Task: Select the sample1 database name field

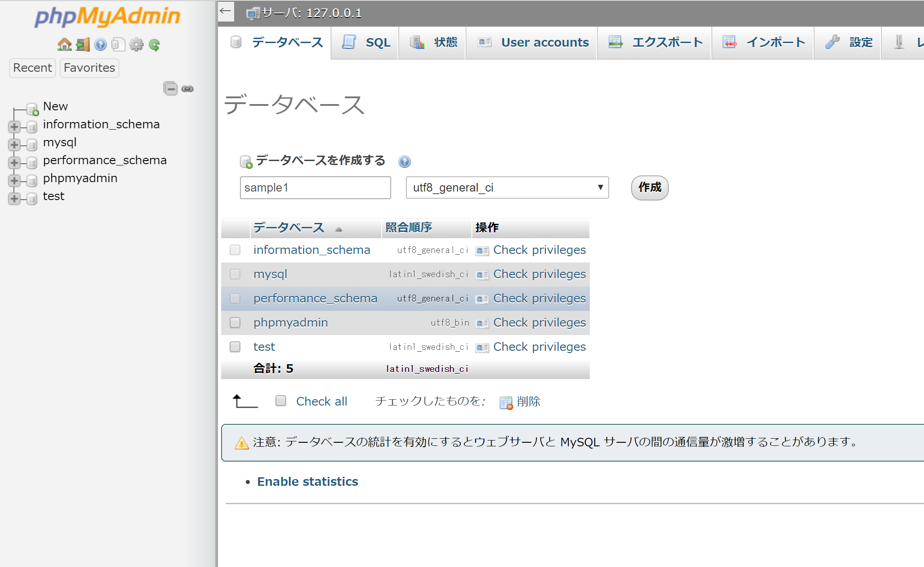Action: point(315,188)
